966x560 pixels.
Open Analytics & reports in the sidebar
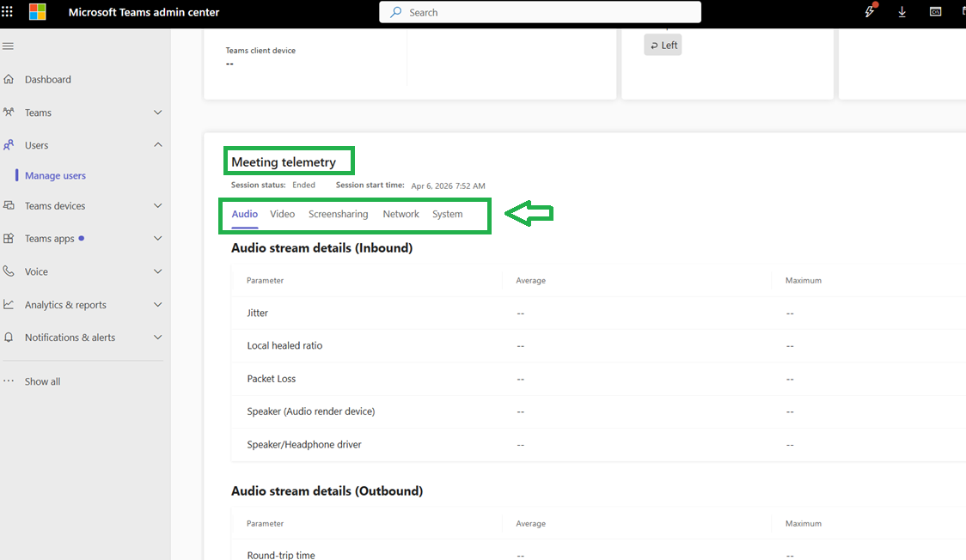pyautogui.click(x=65, y=305)
